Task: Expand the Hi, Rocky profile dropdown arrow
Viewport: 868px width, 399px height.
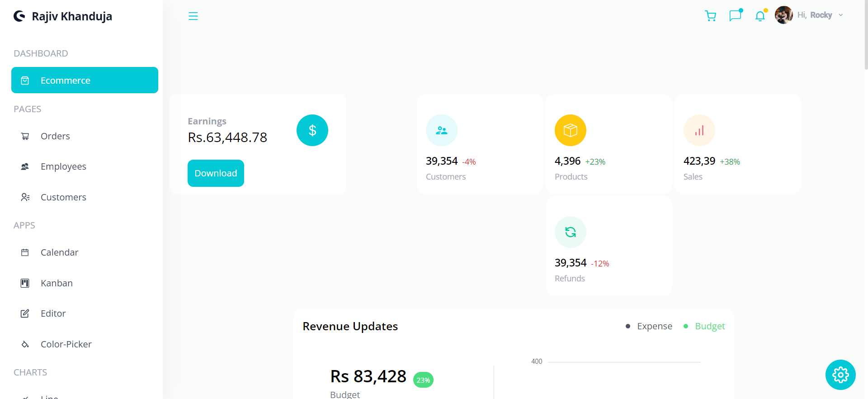Action: (x=841, y=15)
